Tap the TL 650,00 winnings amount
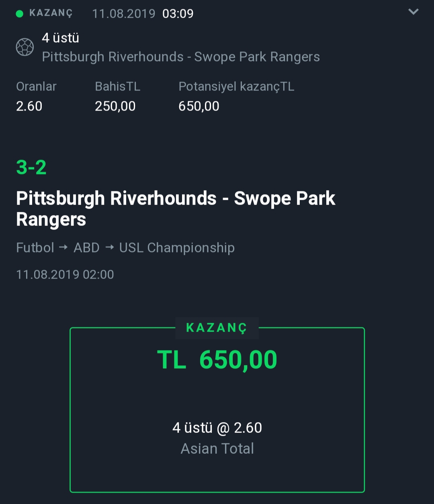The image size is (434, 504). tap(217, 359)
